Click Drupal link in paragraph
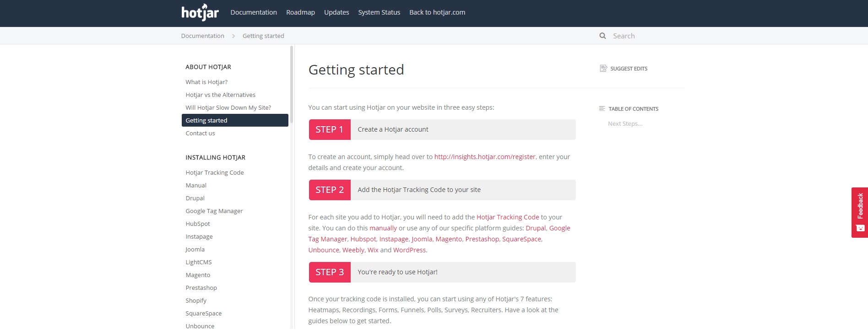 (x=536, y=228)
